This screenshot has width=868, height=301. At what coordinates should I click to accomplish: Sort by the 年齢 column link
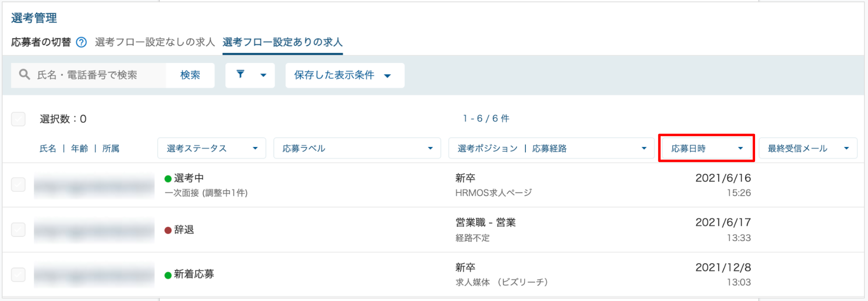(80, 149)
